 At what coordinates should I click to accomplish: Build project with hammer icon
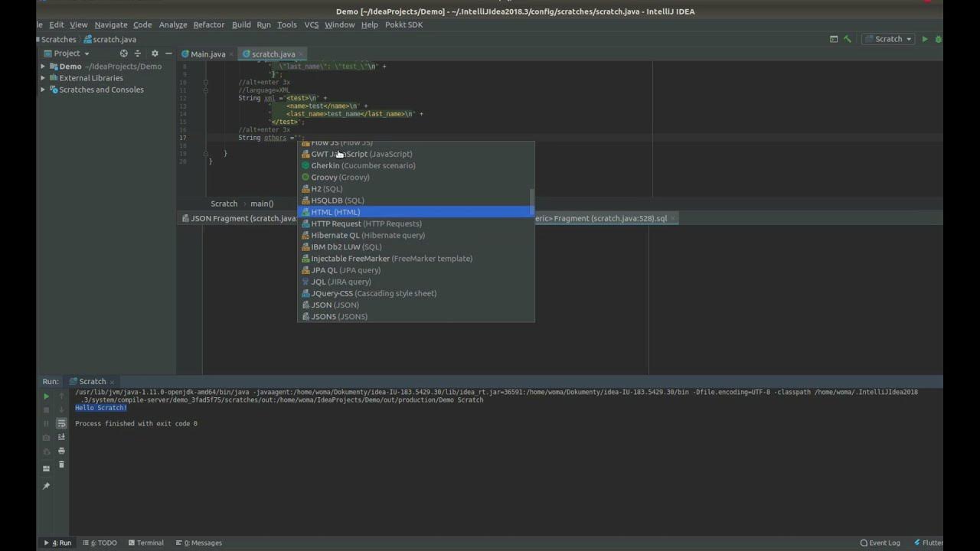pos(848,39)
